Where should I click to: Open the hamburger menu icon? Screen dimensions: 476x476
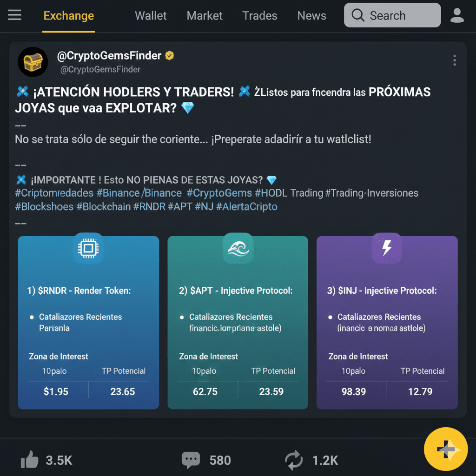[14, 15]
